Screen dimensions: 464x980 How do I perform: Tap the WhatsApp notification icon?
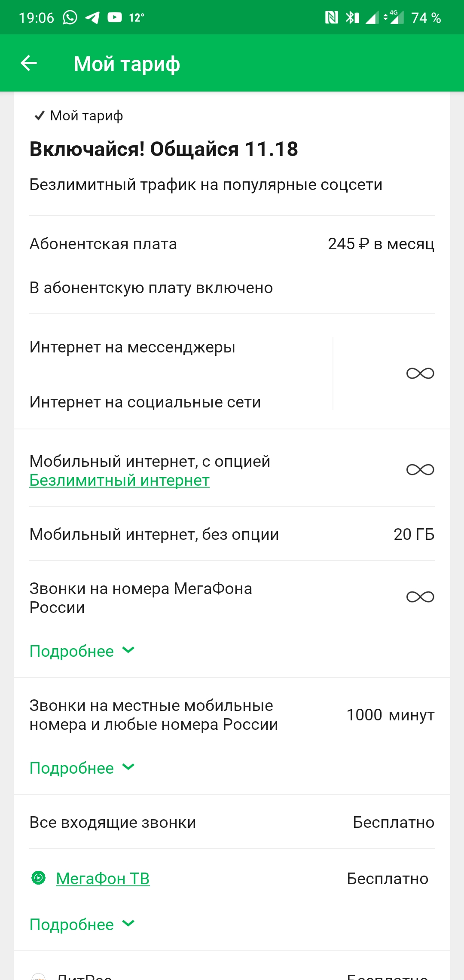(70, 18)
